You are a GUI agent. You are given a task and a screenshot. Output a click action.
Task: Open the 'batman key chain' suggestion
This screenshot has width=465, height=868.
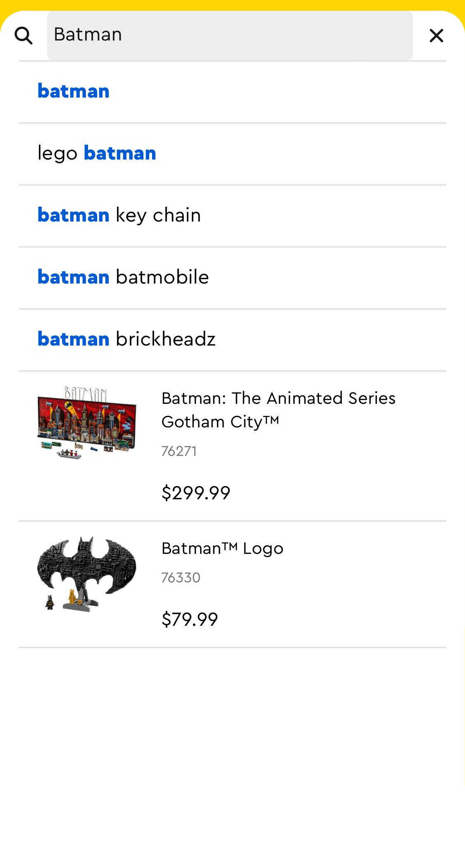click(x=119, y=215)
